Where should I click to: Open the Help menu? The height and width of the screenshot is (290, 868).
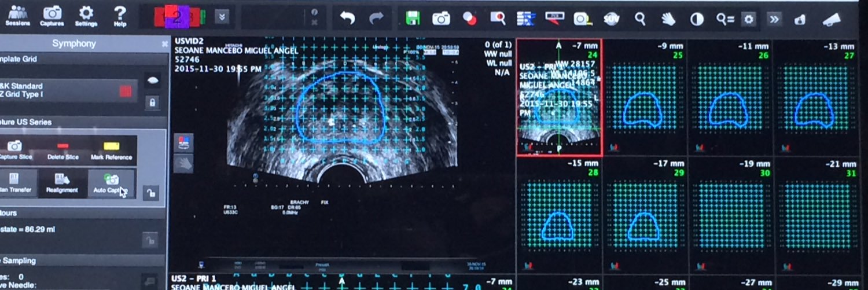[x=120, y=16]
